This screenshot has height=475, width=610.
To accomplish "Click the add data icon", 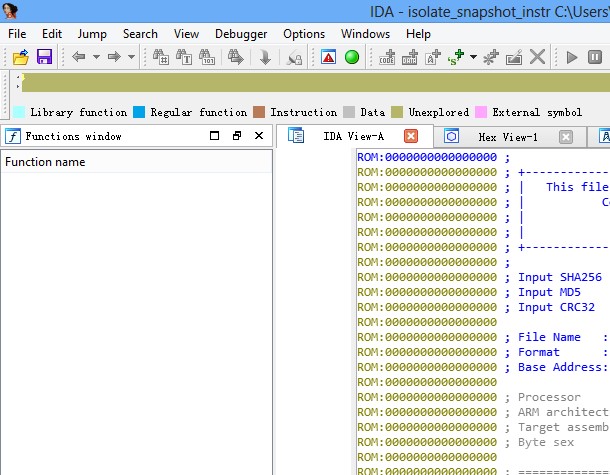I will (x=410, y=57).
